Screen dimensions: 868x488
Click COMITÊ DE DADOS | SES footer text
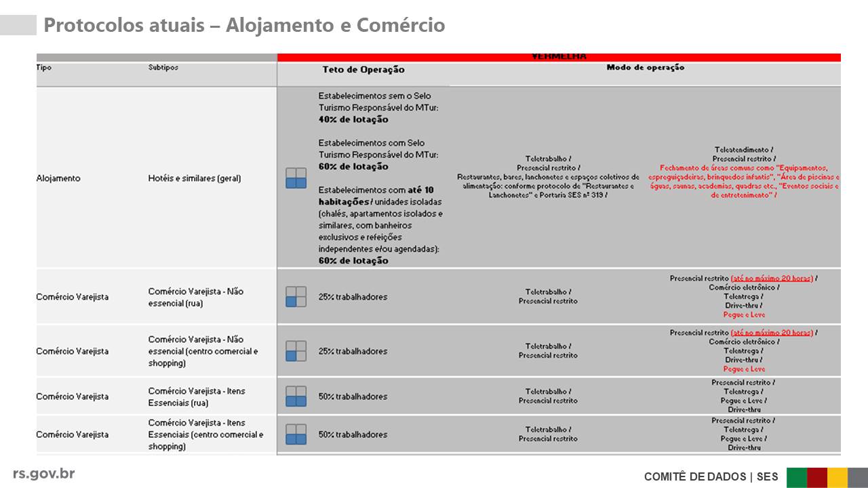(711, 477)
